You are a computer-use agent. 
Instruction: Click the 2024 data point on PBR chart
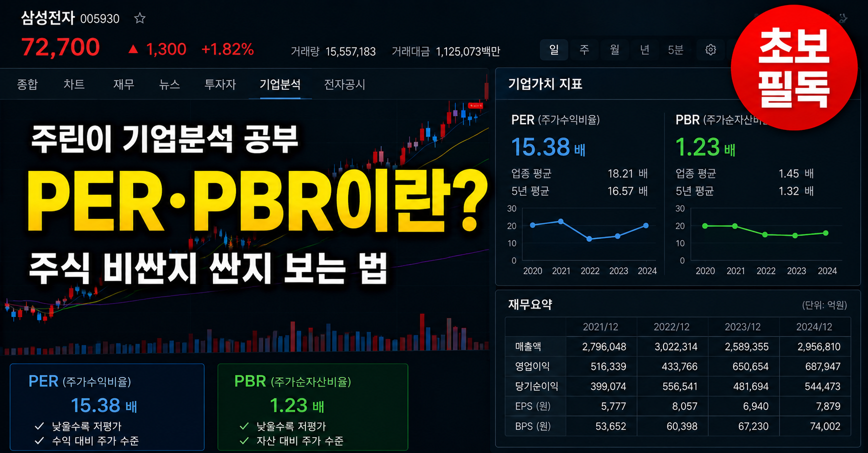click(826, 233)
